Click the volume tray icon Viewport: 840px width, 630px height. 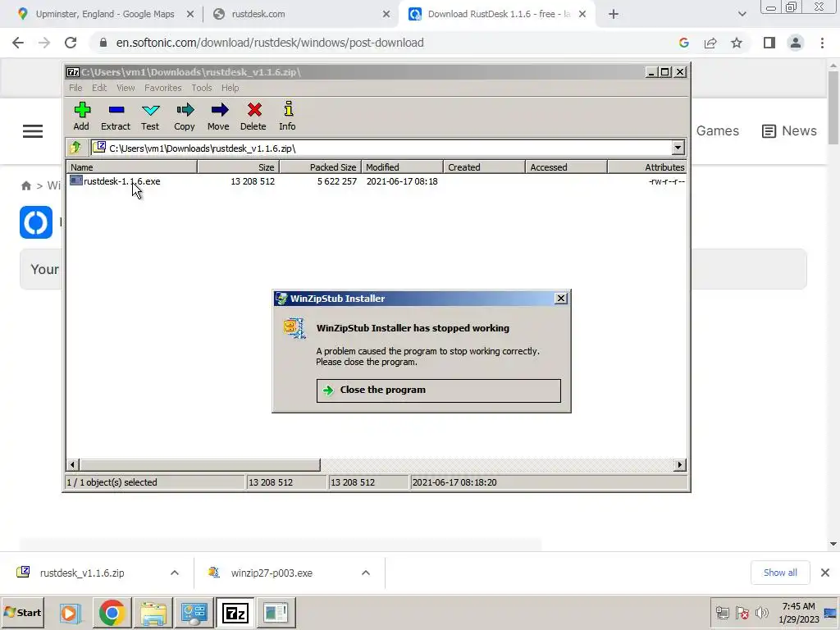click(761, 612)
